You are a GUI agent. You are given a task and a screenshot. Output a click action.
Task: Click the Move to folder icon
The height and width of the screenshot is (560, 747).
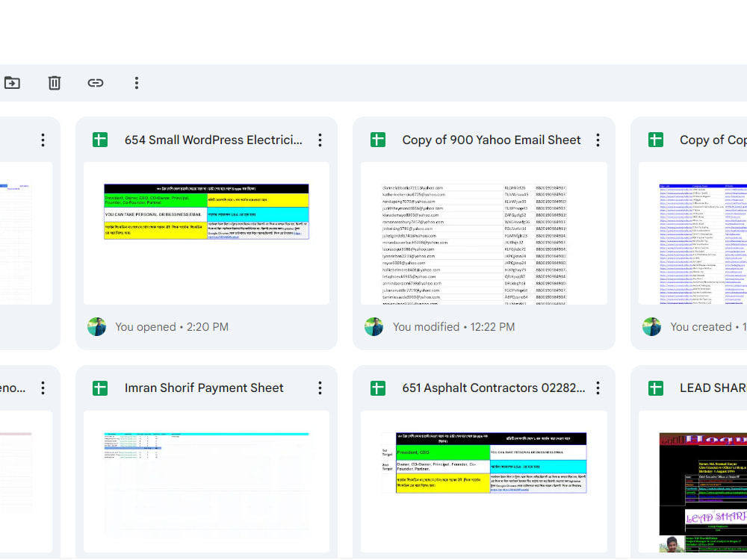click(12, 83)
